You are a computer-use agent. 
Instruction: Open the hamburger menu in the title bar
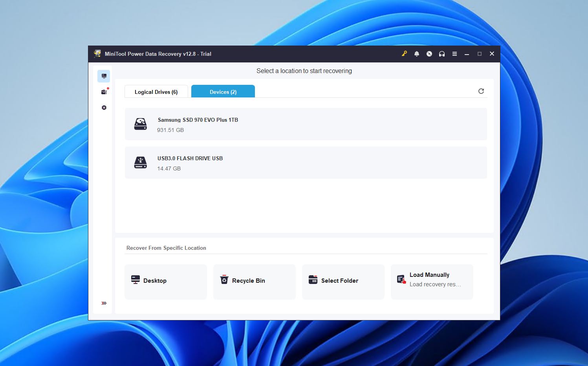click(x=454, y=54)
